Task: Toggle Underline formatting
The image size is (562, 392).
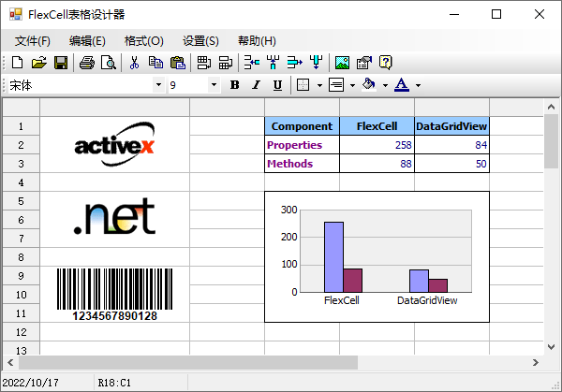Action: 278,85
